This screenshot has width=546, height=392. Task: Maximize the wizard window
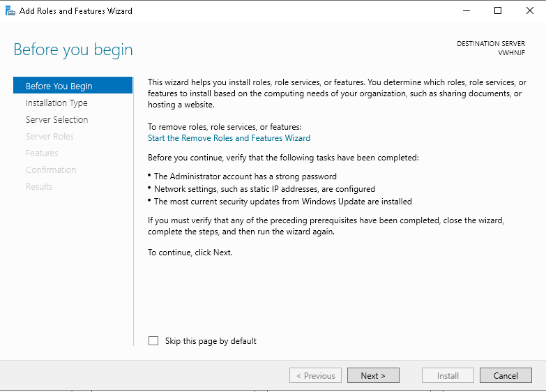click(x=497, y=10)
